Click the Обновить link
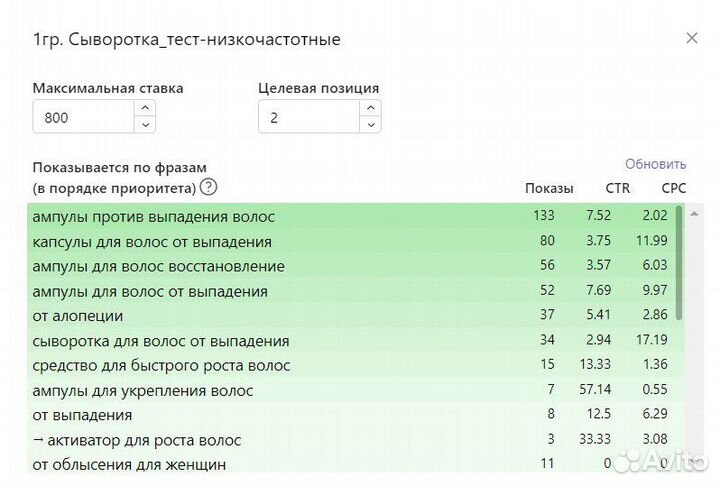This screenshot has width=720, height=486. tap(655, 164)
